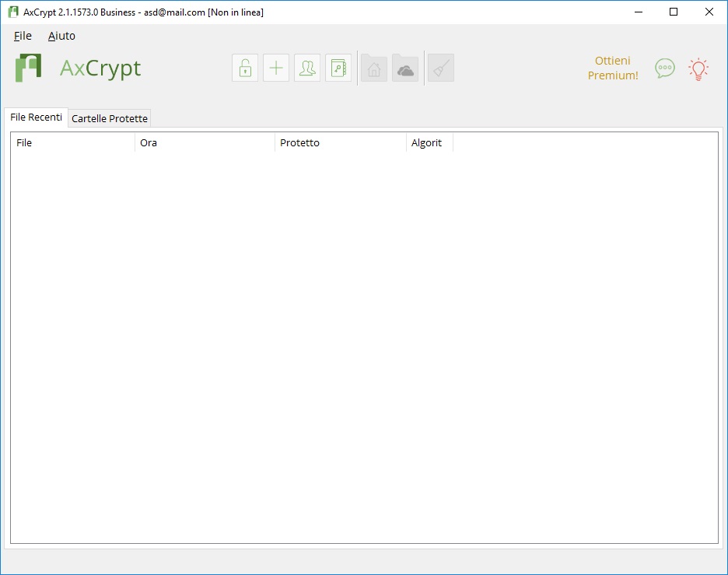
Task: Click the AxCrypt green wordmark text
Action: click(x=100, y=68)
